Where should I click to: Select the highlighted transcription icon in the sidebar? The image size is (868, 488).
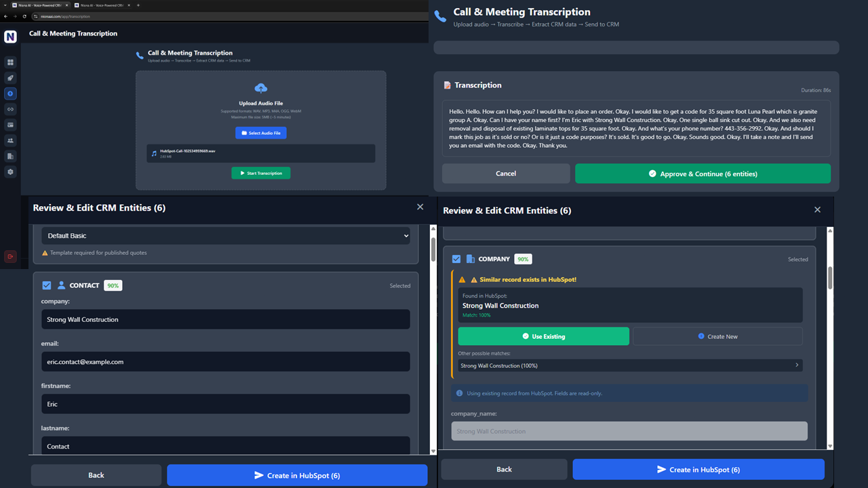click(x=10, y=94)
